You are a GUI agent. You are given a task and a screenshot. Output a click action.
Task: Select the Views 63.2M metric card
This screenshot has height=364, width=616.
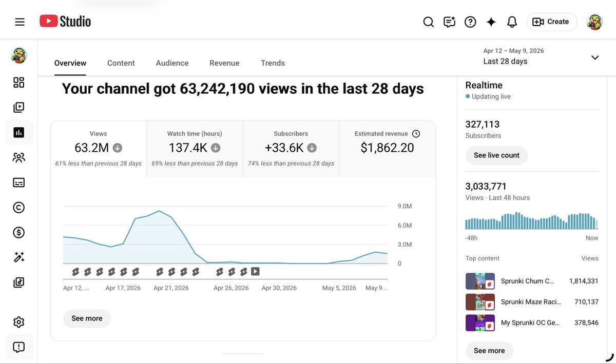[99, 149]
